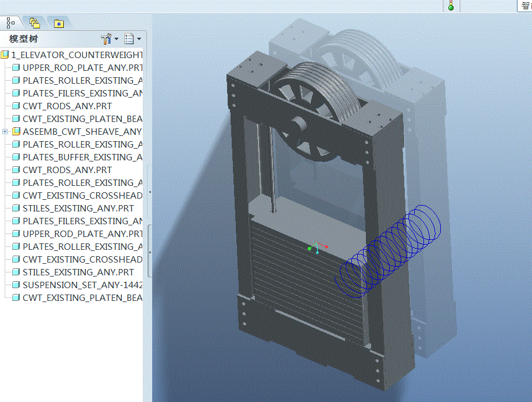Click the part icon beside CWT_RODS_ANY.PRT
This screenshot has height=402, width=532.
click(16, 106)
